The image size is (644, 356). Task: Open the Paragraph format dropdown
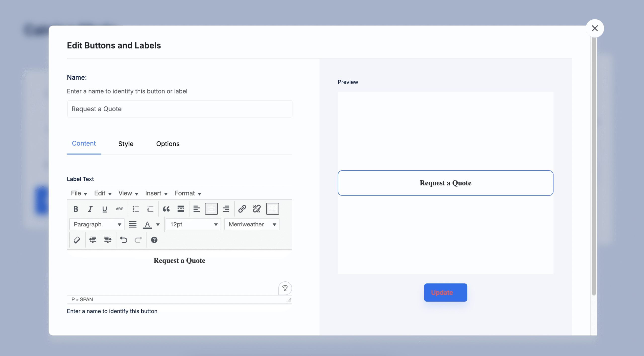click(97, 224)
